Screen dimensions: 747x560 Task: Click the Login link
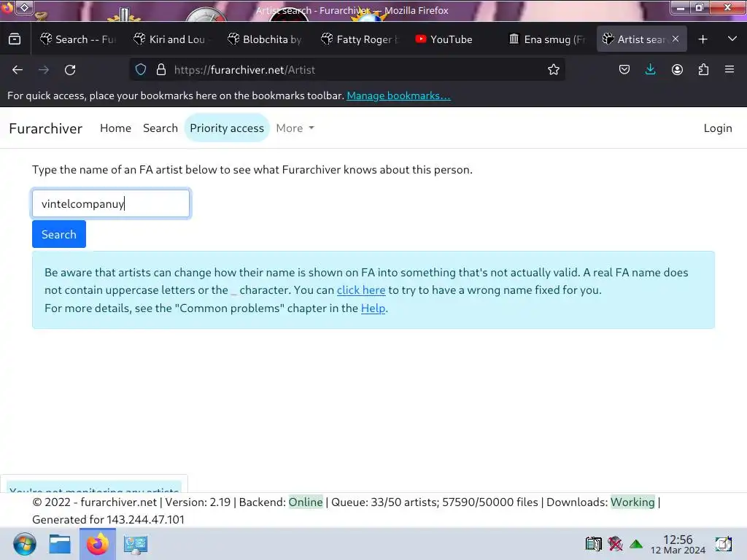click(718, 128)
